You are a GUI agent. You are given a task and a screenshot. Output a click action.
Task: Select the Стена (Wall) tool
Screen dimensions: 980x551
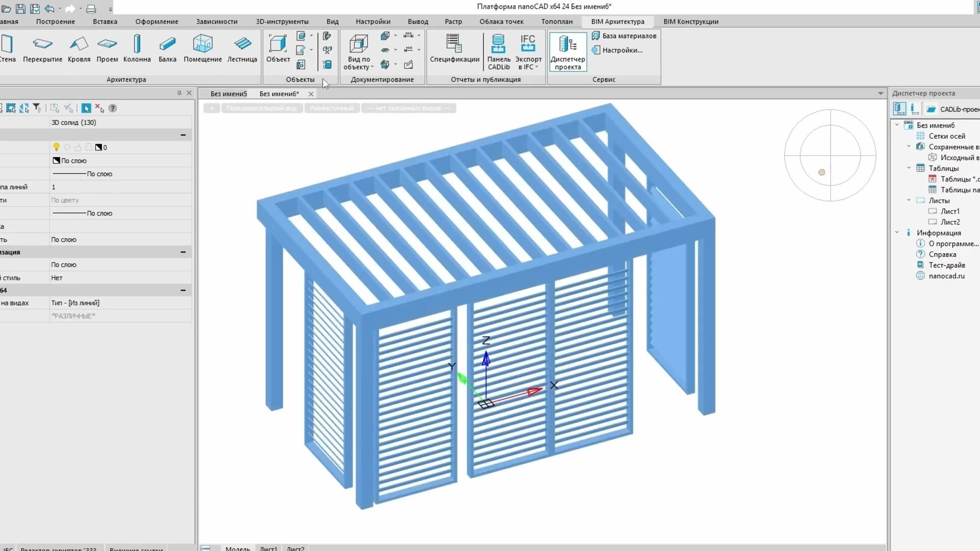[7, 48]
